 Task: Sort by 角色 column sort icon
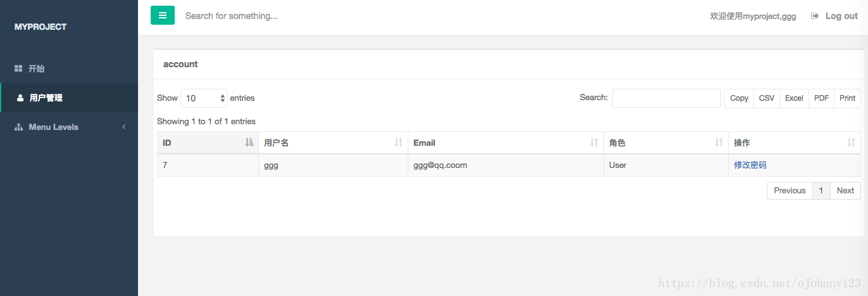click(x=719, y=143)
